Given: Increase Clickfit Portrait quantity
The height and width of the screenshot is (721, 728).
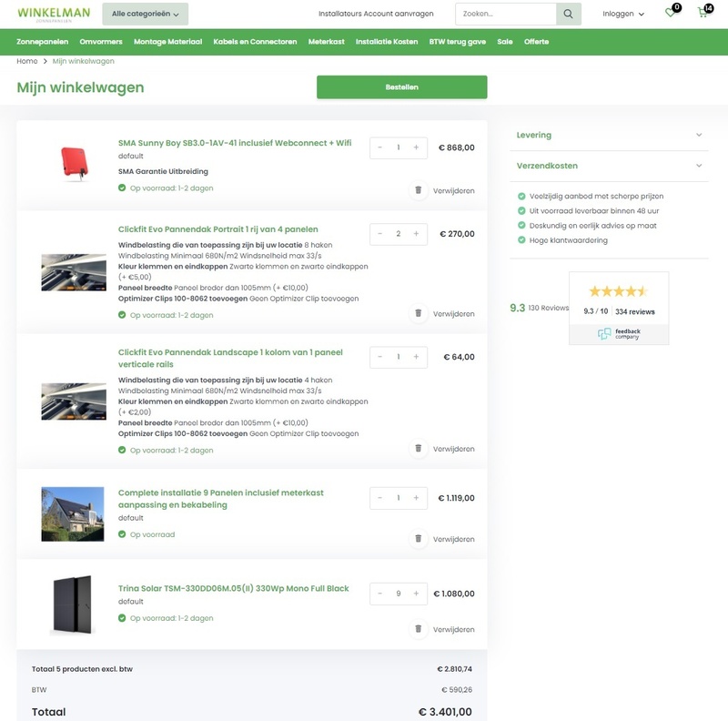Looking at the screenshot, I should 417,234.
